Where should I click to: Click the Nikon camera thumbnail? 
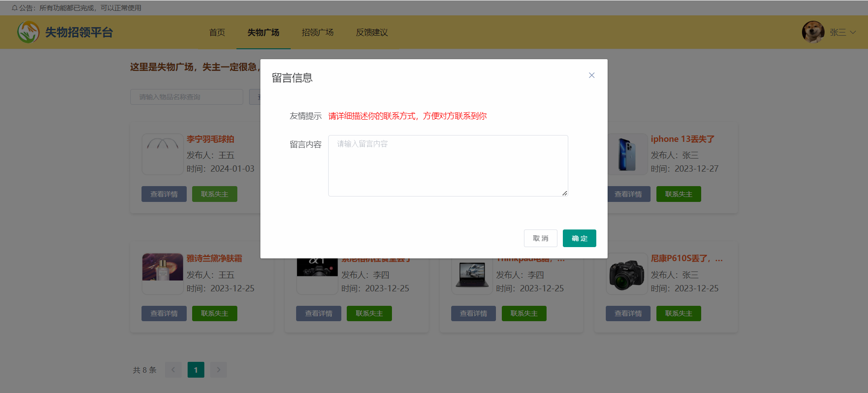click(627, 273)
